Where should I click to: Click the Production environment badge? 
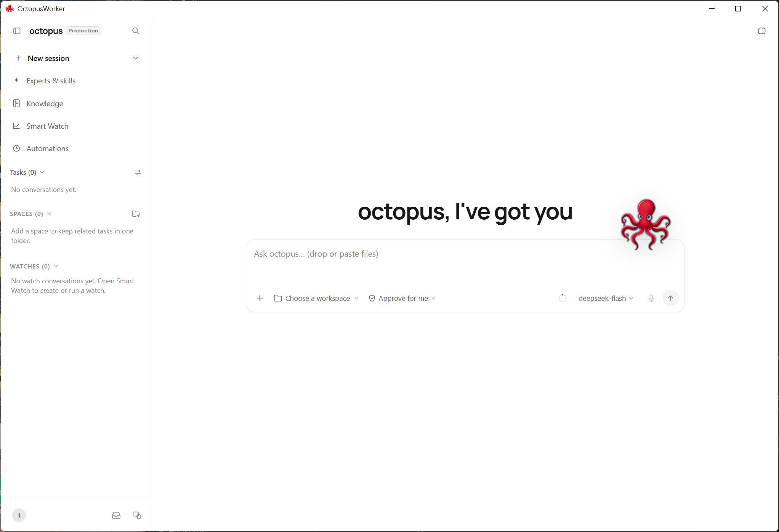point(83,31)
